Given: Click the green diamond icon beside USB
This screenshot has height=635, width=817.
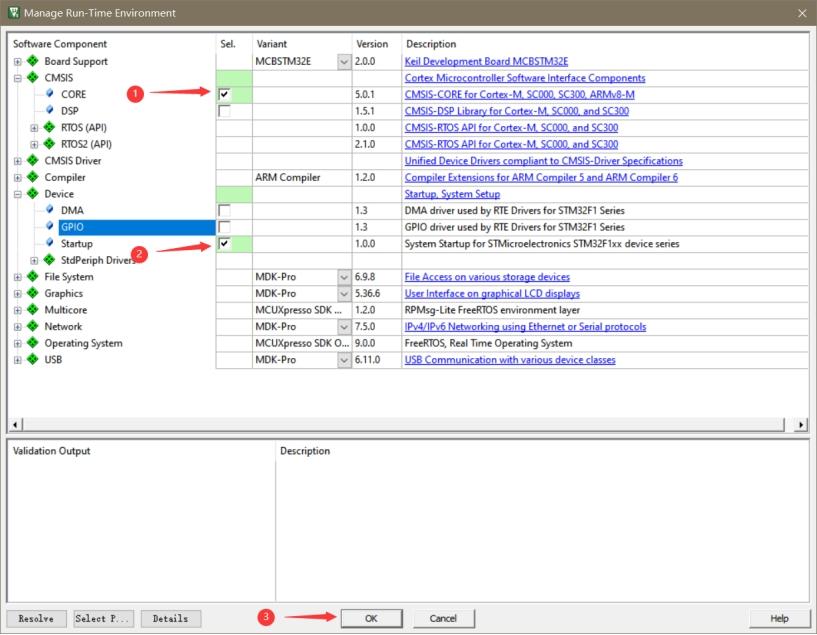Looking at the screenshot, I should [x=33, y=359].
